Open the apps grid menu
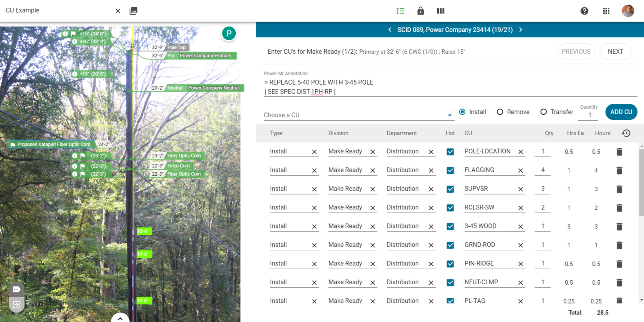Viewport: 644px width, 322px height. tap(606, 11)
